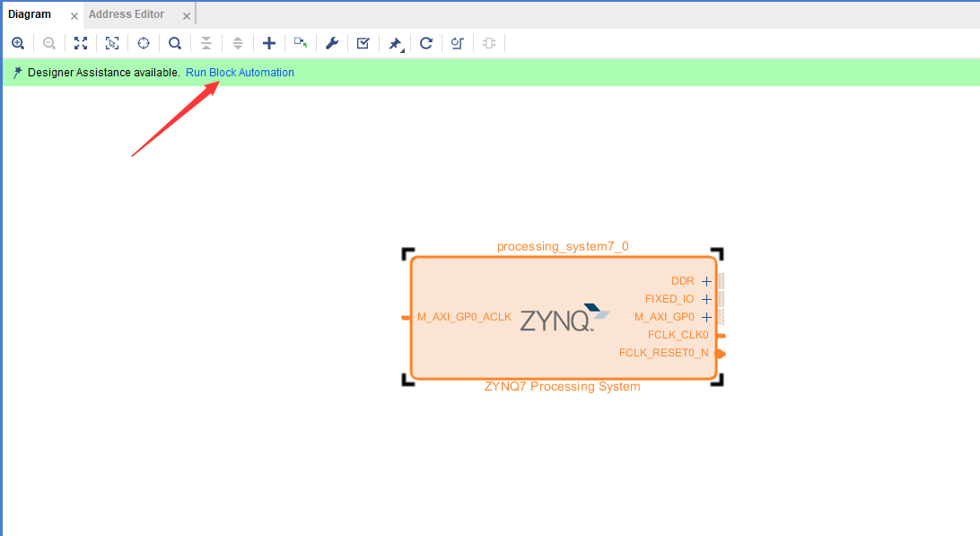Click the processing_system7_0 block name
The height and width of the screenshot is (536, 980).
[563, 246]
